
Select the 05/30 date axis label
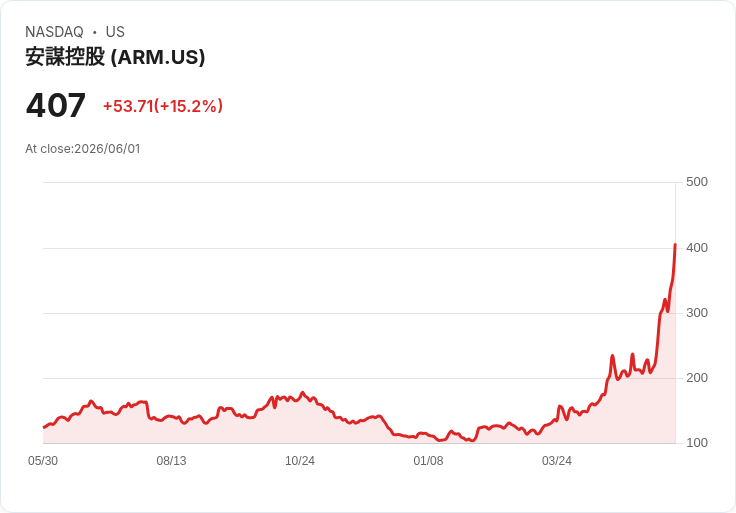click(43, 460)
